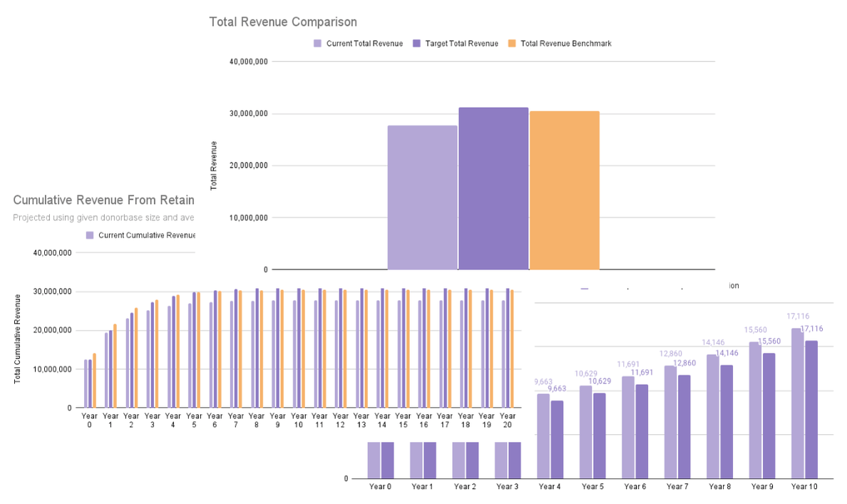The image size is (847, 504).
Task: Select the Year 0 label on the cumulative chart
Action: [x=89, y=420]
